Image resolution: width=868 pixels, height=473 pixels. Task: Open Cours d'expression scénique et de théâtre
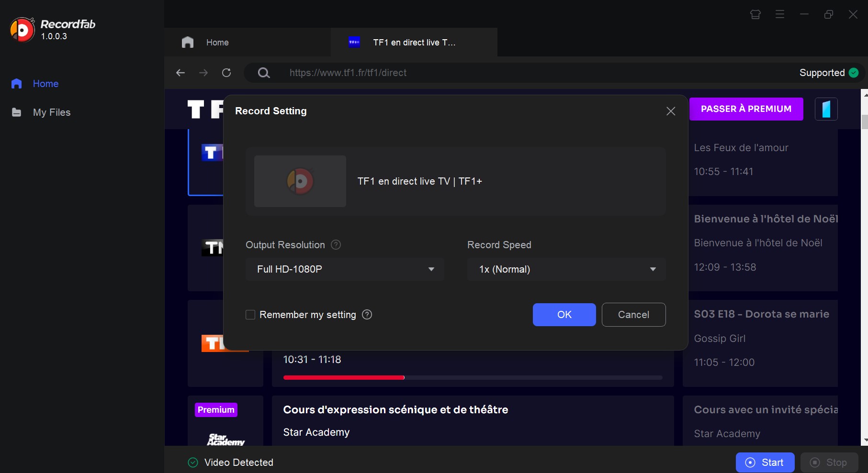point(395,410)
